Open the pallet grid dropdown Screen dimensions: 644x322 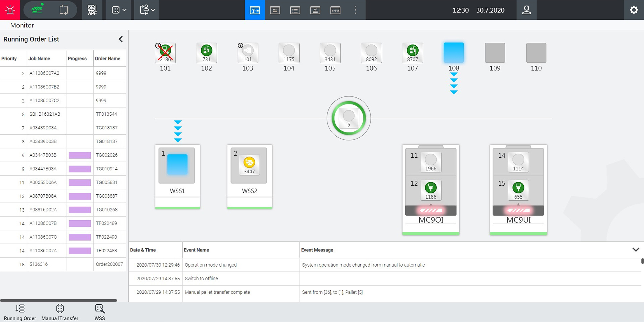point(119,10)
